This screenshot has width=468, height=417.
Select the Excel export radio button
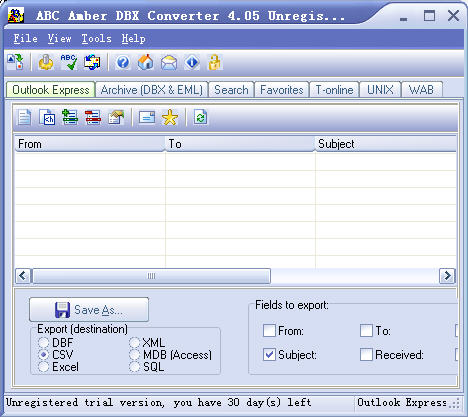pos(43,367)
